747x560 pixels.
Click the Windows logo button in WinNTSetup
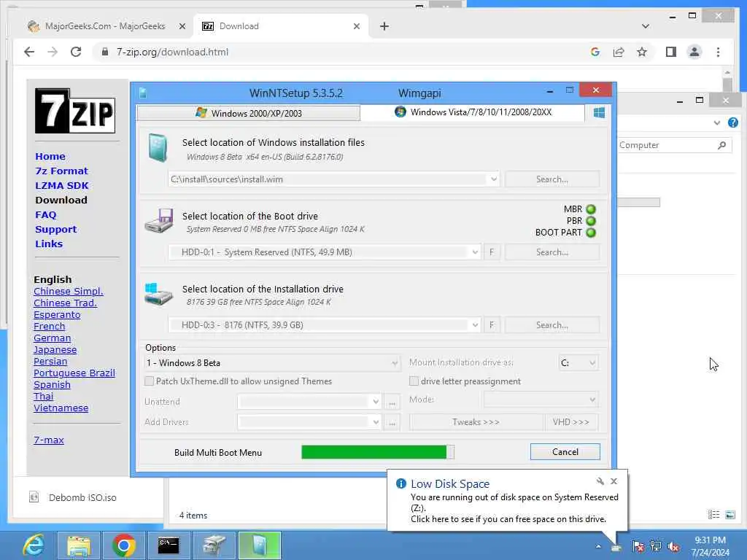(600, 113)
